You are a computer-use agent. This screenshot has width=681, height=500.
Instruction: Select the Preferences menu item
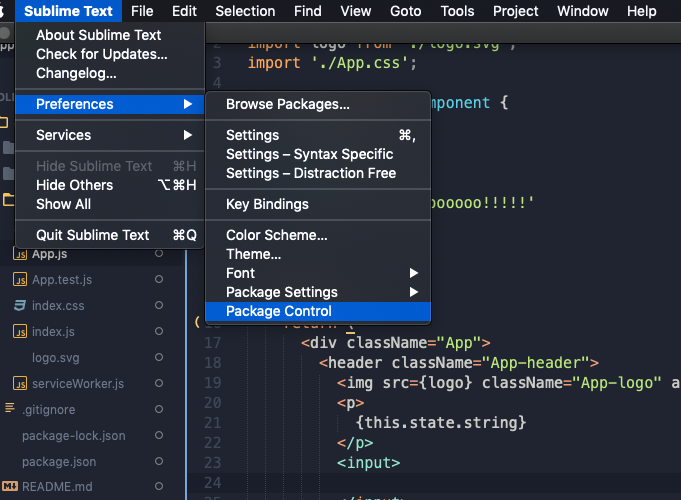coord(109,104)
